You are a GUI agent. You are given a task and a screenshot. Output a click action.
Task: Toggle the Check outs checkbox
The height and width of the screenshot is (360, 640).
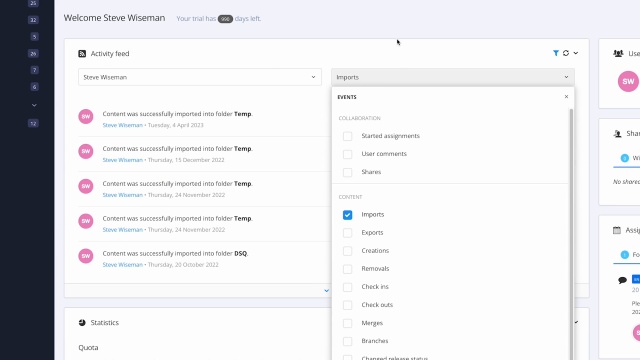(x=347, y=305)
